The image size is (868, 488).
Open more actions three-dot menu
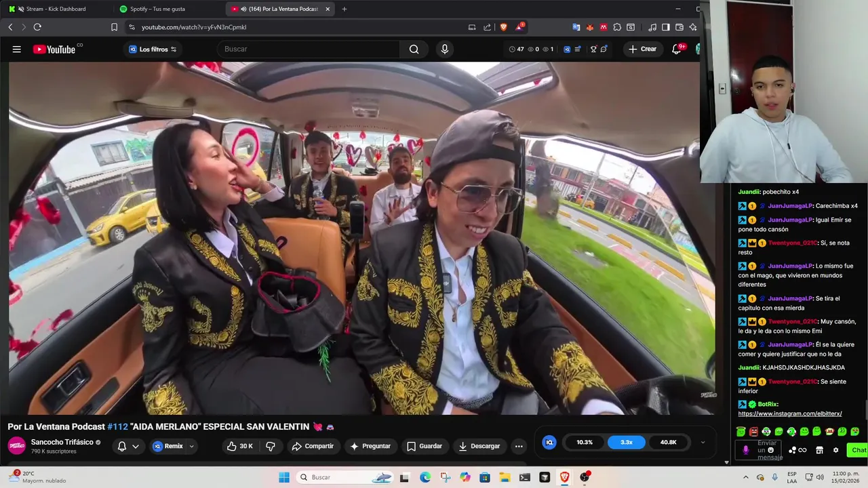pos(519,446)
